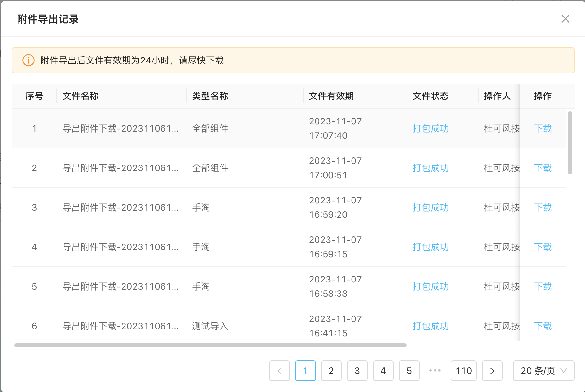This screenshot has height=392, width=585.
Task: Select page 2 in pagination
Action: [x=331, y=371]
